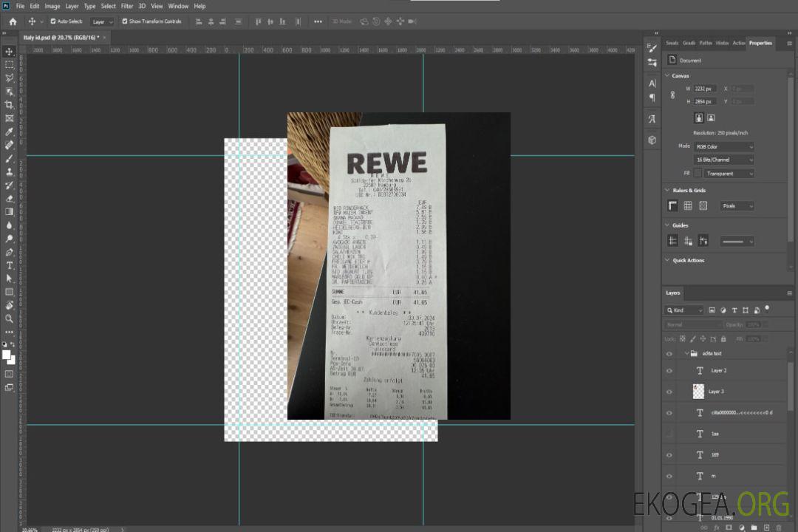Collapse the Quick Actions section
This screenshot has width=798, height=532.
tap(667, 260)
